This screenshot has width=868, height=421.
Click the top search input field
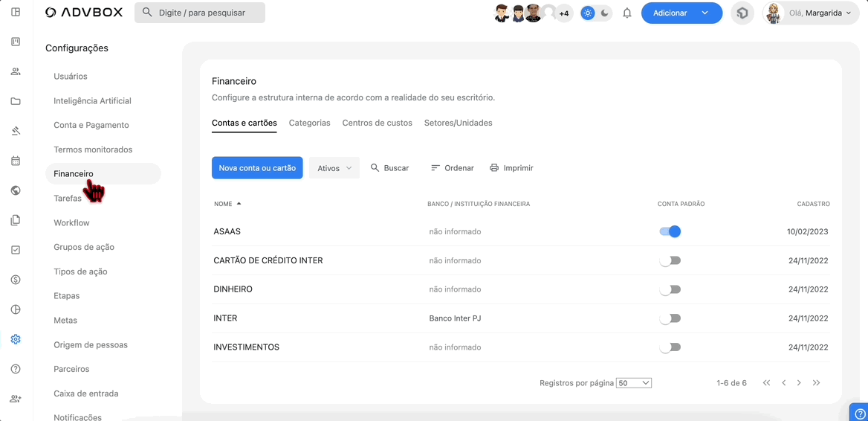[200, 13]
